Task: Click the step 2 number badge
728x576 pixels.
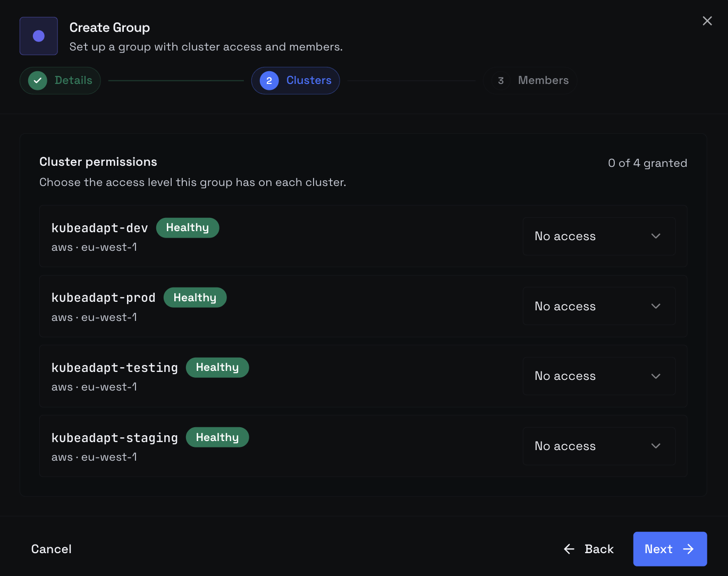Action: 269,81
